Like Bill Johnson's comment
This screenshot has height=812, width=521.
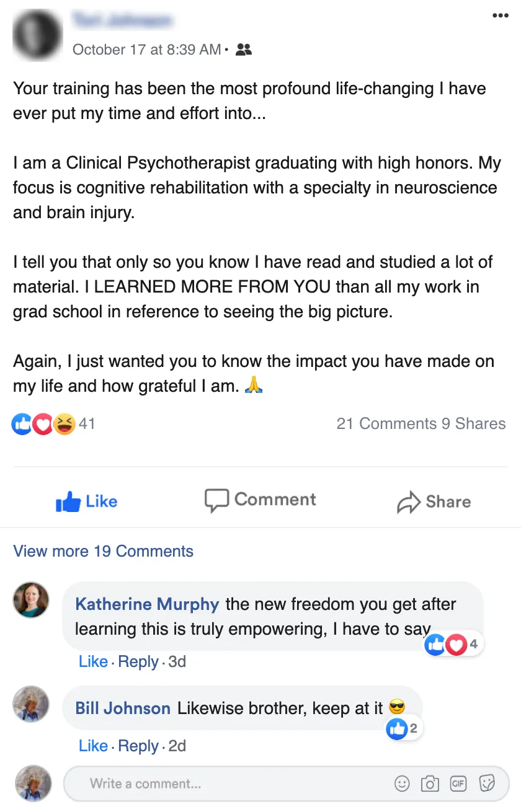[93, 746]
